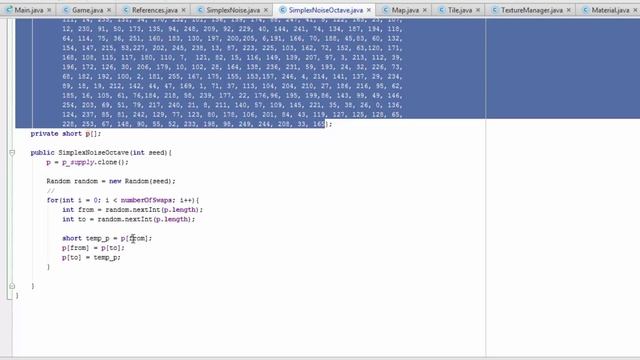Click 'p[from] = p[to];' line

(93, 248)
